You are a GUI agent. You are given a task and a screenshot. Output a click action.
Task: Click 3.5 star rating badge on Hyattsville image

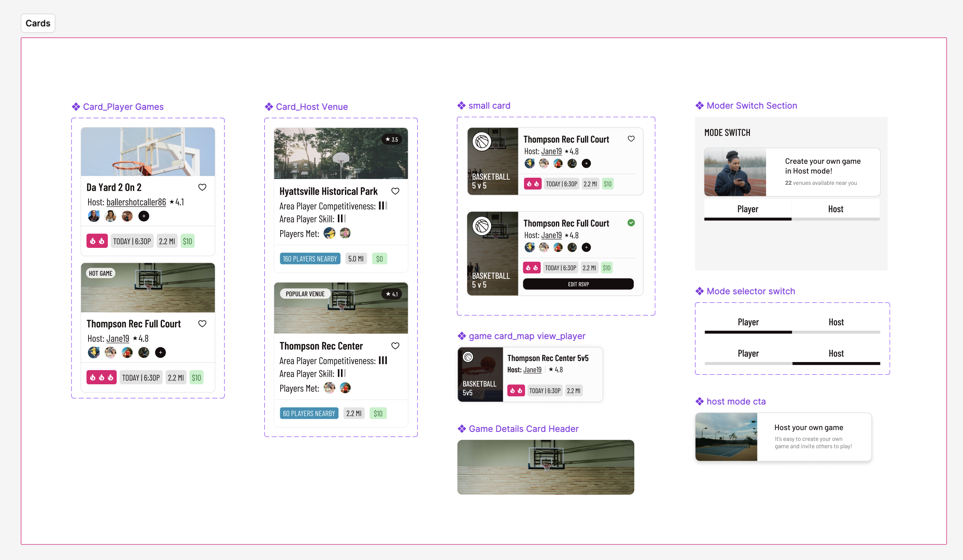(391, 140)
